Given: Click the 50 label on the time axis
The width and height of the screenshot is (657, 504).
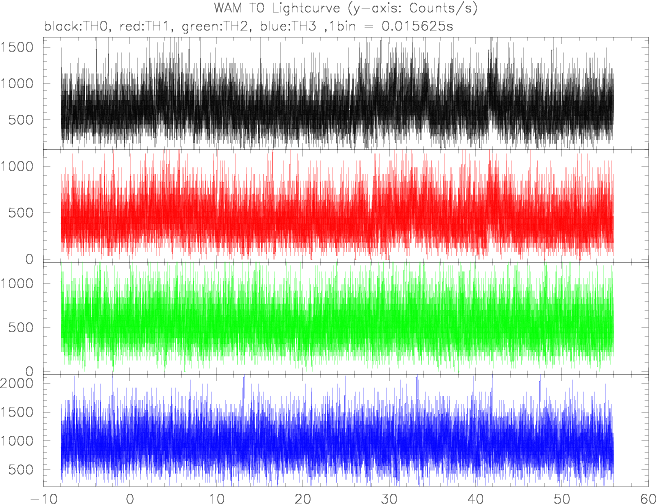Looking at the screenshot, I should click(x=561, y=499).
